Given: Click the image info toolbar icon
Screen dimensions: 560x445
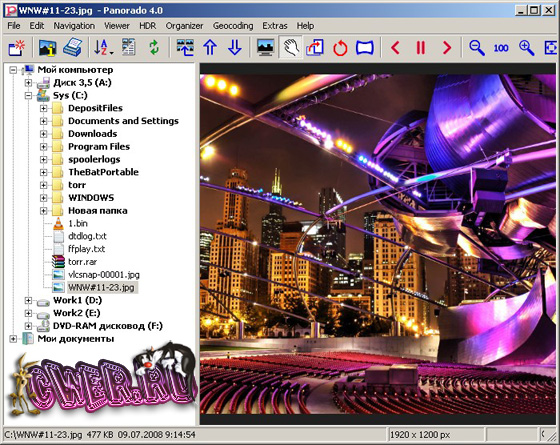Looking at the screenshot, I should pos(48,48).
